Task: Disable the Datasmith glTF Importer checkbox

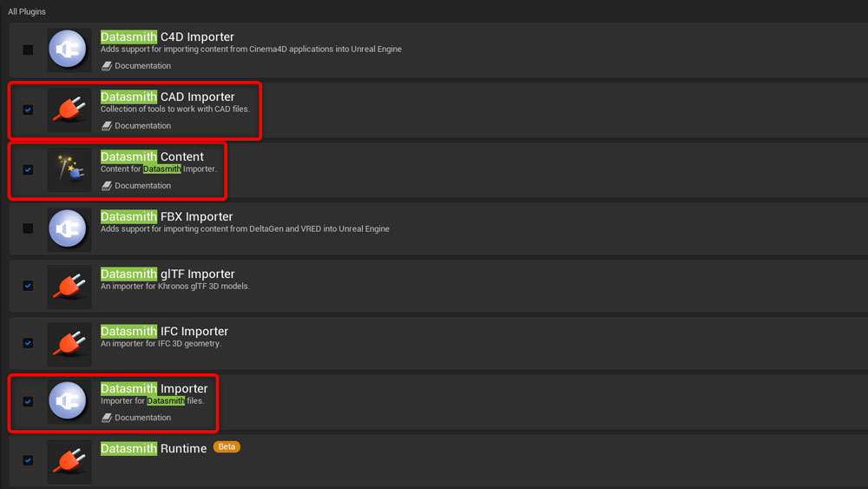Action: click(28, 286)
